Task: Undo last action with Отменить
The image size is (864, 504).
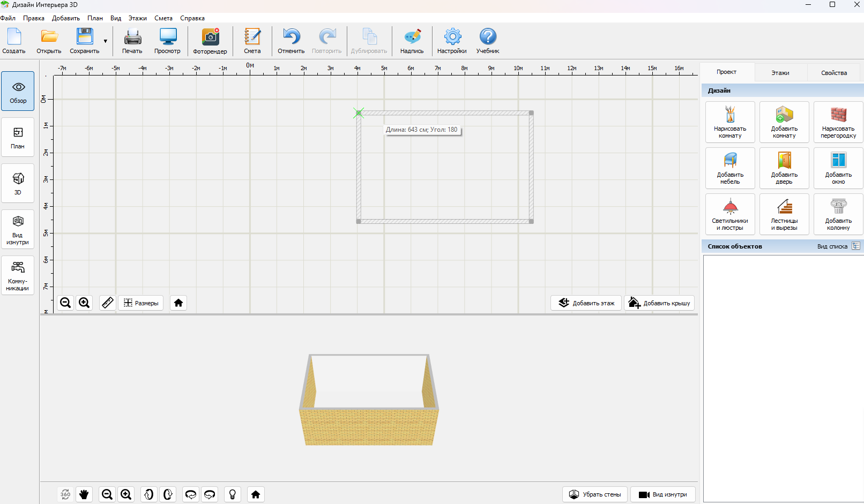Action: click(291, 41)
